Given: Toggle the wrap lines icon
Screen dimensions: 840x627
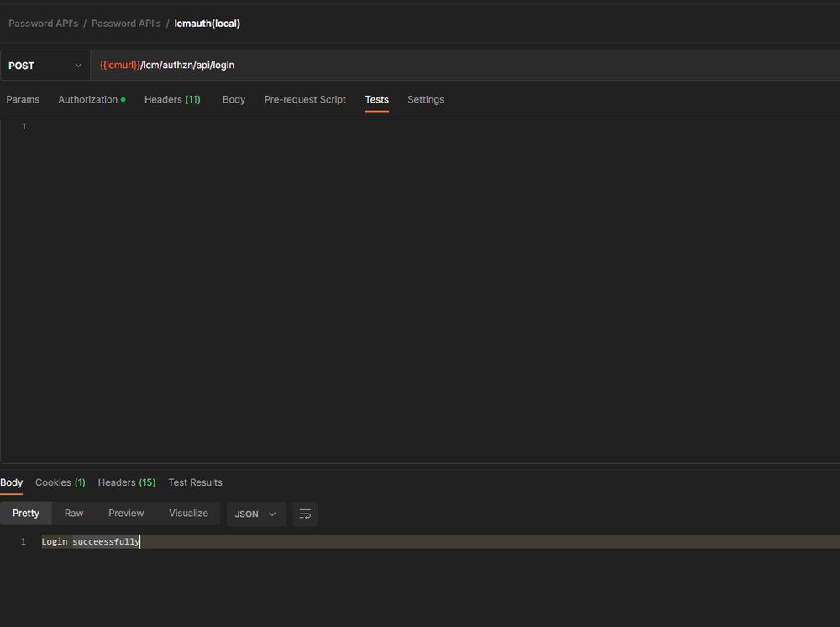Looking at the screenshot, I should [305, 514].
